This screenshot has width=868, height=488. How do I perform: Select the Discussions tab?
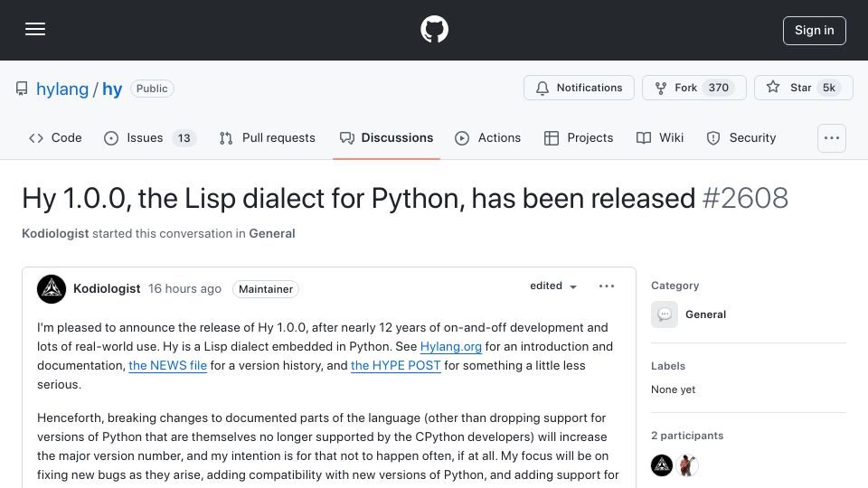[x=386, y=137]
